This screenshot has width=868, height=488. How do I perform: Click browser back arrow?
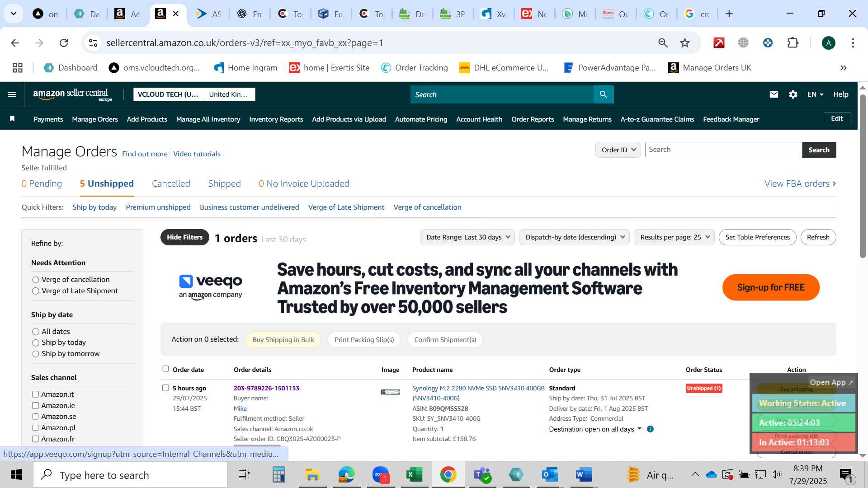tap(15, 43)
